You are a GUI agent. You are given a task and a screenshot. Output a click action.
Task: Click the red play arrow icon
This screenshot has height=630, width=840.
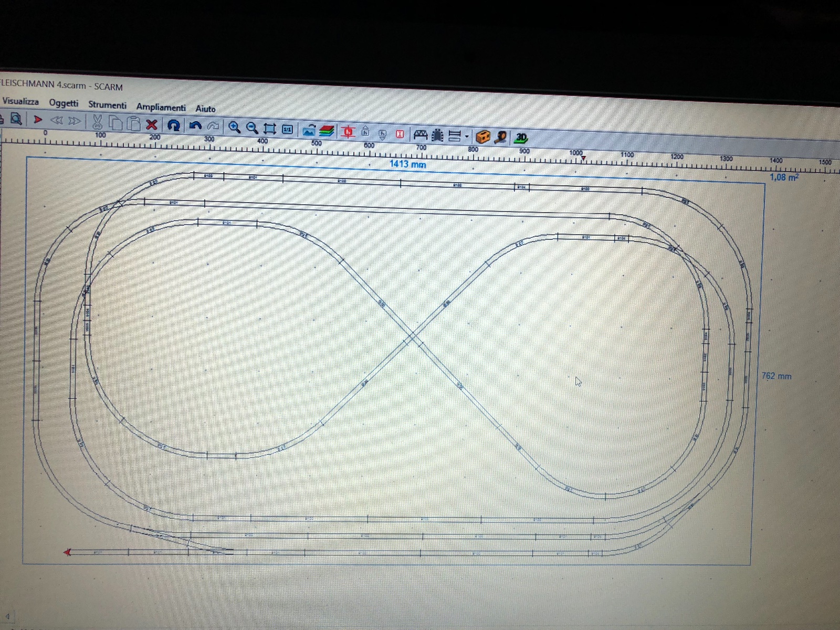coord(38,120)
